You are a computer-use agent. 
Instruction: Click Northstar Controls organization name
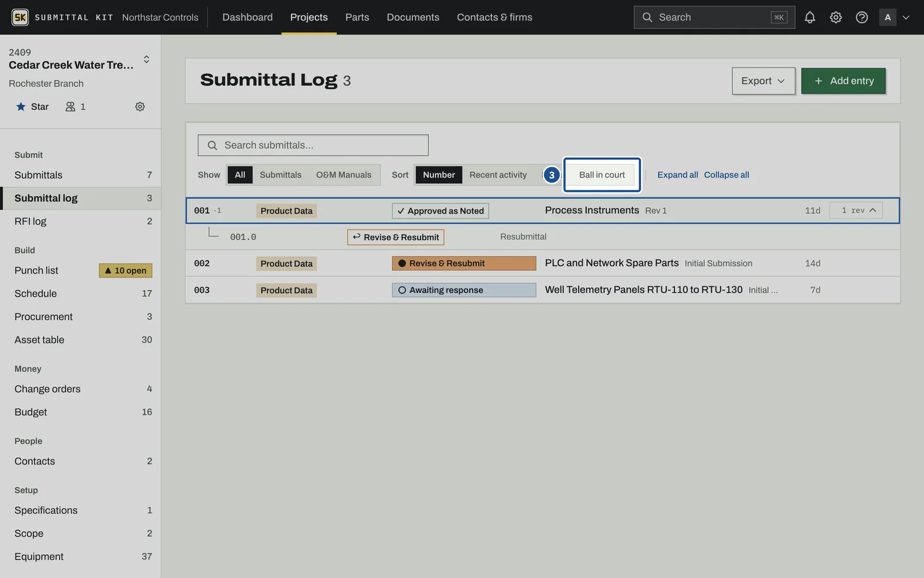click(160, 17)
